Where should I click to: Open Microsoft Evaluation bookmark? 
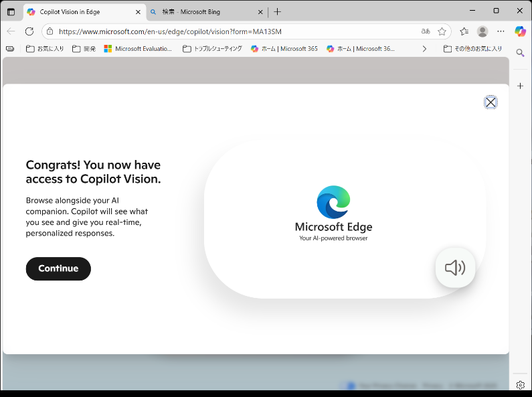pyautogui.click(x=138, y=49)
